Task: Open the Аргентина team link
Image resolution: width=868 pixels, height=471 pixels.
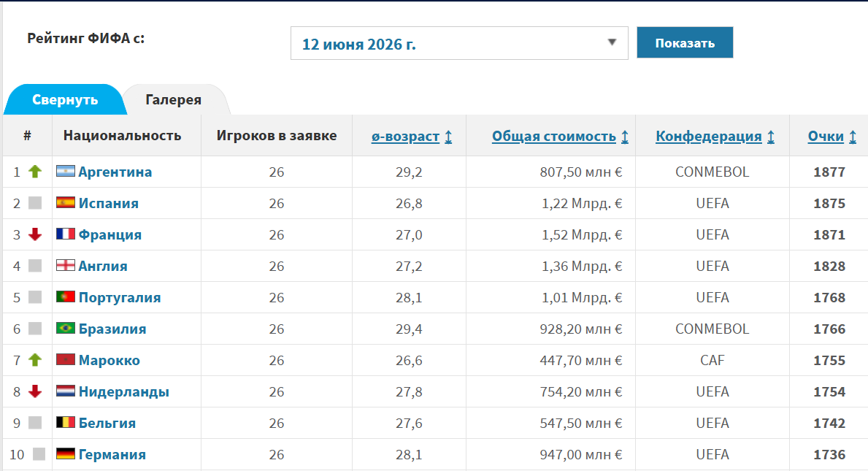Action: [x=115, y=172]
